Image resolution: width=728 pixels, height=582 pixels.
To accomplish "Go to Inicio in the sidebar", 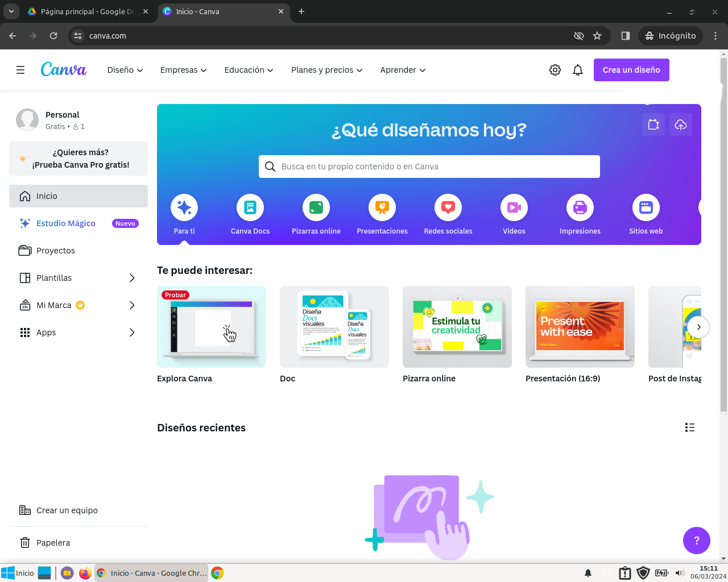I will point(78,196).
